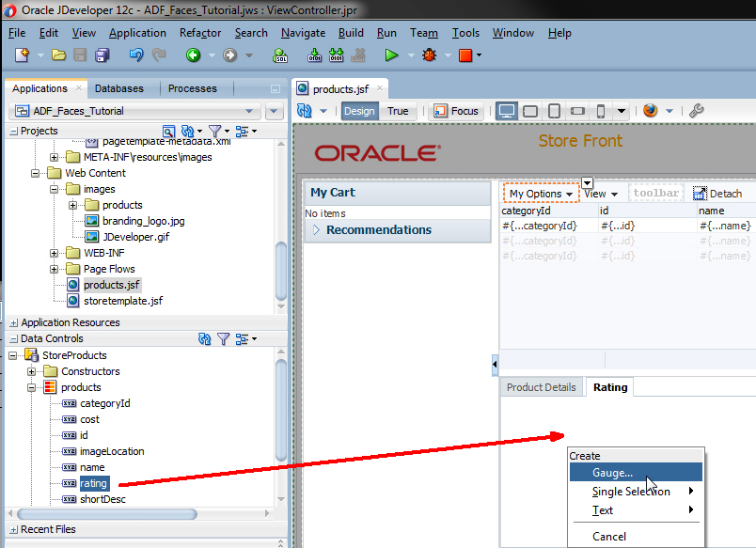Click the Open folder toolbar icon
756x548 pixels.
pos(59,55)
